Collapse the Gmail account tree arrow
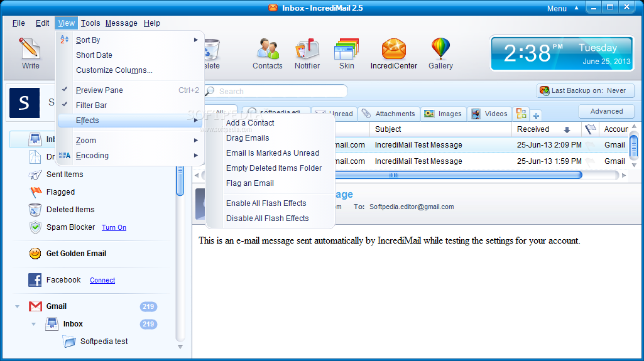 tap(17, 306)
